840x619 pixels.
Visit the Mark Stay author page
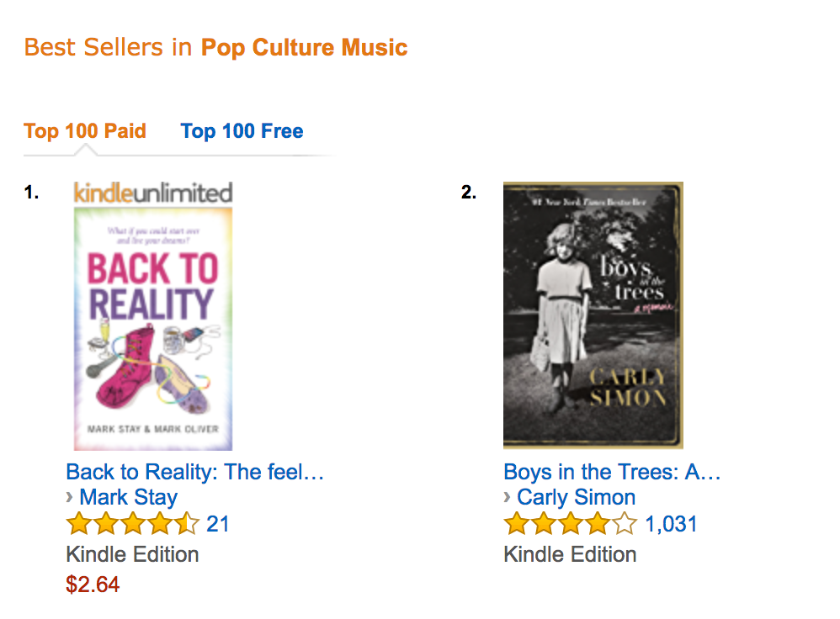click(128, 497)
